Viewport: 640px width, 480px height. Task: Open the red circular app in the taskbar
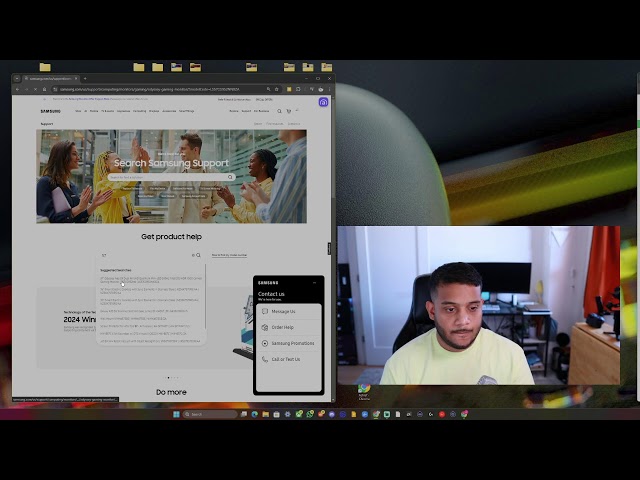click(442, 414)
